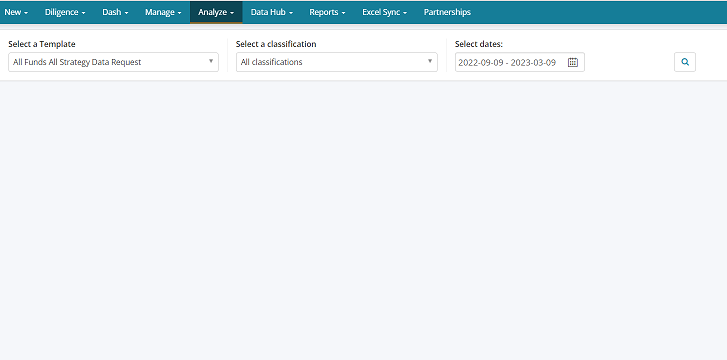This screenshot has width=727, height=360.
Task: Open the Manage menu
Action: (x=163, y=13)
